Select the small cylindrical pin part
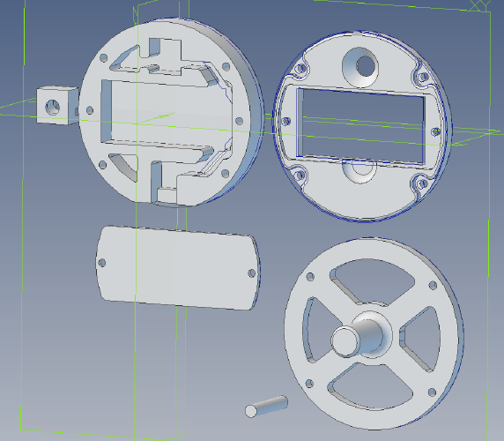This screenshot has height=441, width=504. point(266,407)
